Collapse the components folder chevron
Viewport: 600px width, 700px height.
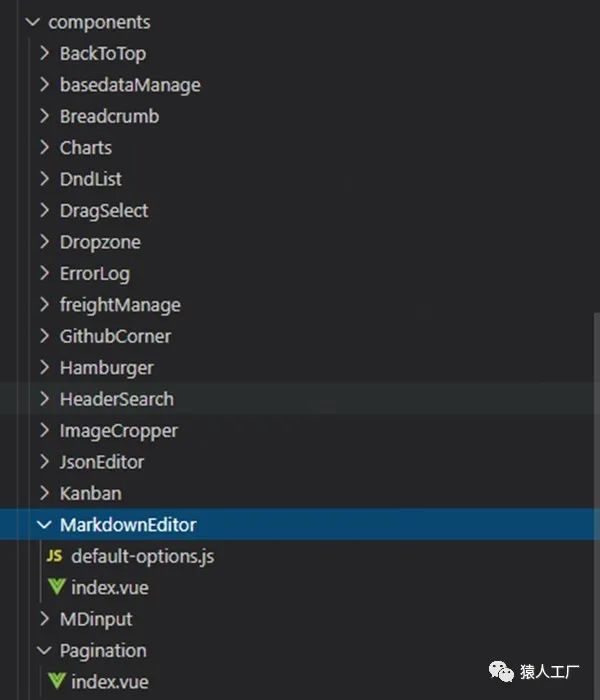33,21
